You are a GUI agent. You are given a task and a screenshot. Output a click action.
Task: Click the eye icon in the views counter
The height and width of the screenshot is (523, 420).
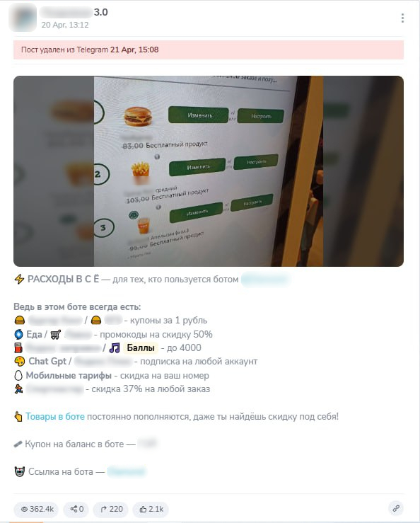click(x=24, y=509)
